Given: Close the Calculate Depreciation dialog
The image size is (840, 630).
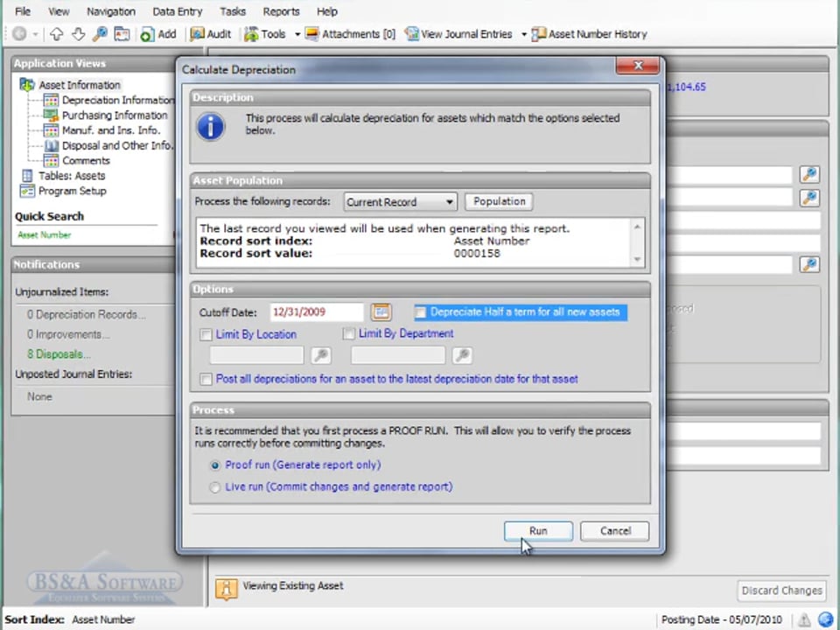Looking at the screenshot, I should pos(638,66).
